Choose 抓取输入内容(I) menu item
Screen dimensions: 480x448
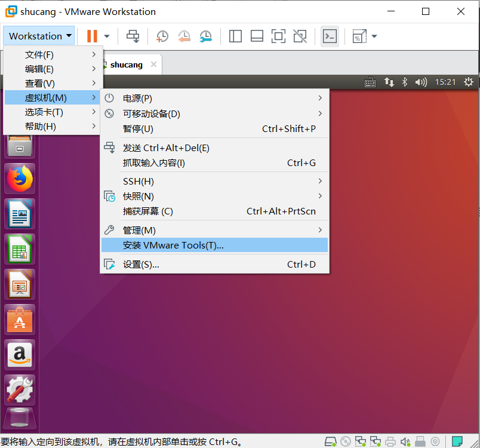tap(214, 163)
